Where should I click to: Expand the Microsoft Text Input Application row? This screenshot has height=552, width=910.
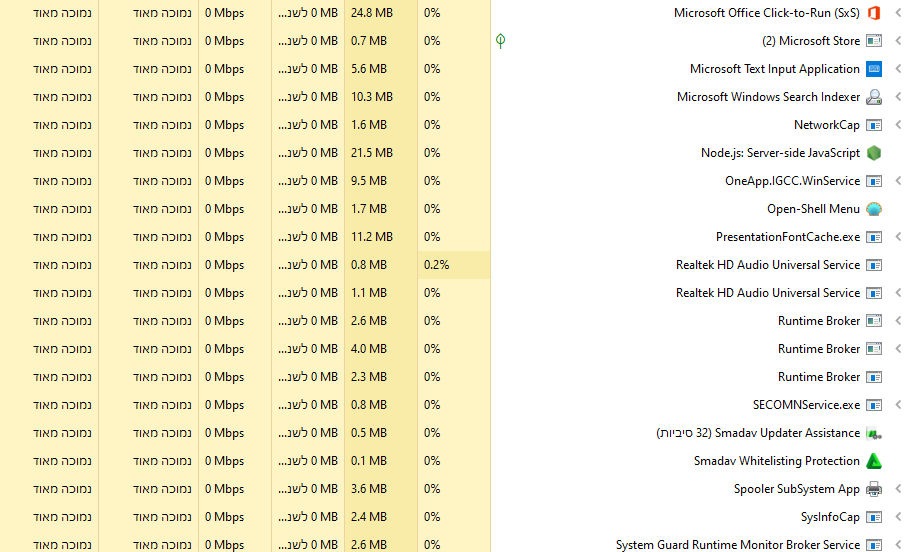pos(898,68)
